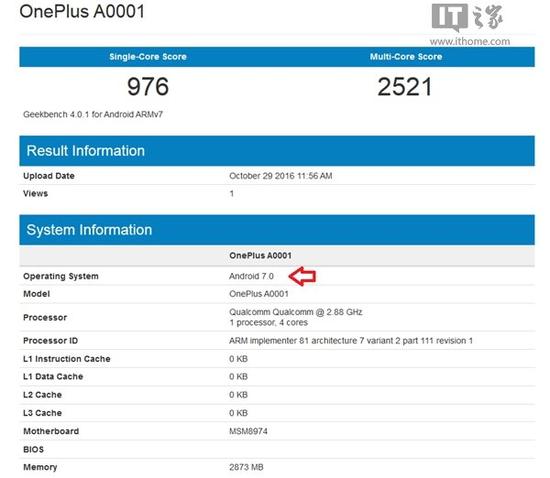Click the Processor row label

45,317
